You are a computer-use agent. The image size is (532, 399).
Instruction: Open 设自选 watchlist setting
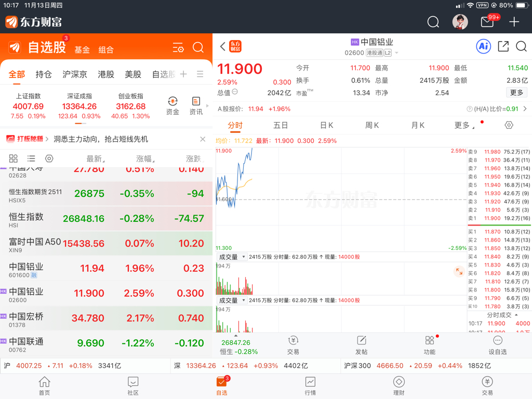point(497,345)
